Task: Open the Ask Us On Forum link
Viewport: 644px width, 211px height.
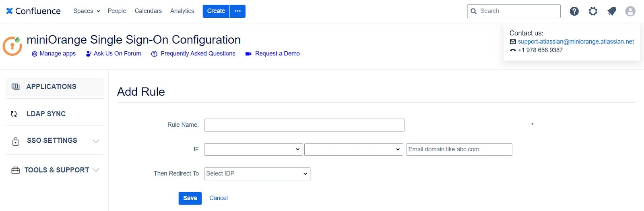Action: 118,54
